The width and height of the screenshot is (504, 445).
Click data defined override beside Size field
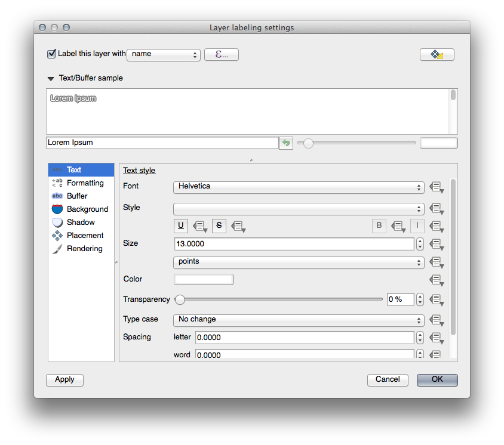436,244
